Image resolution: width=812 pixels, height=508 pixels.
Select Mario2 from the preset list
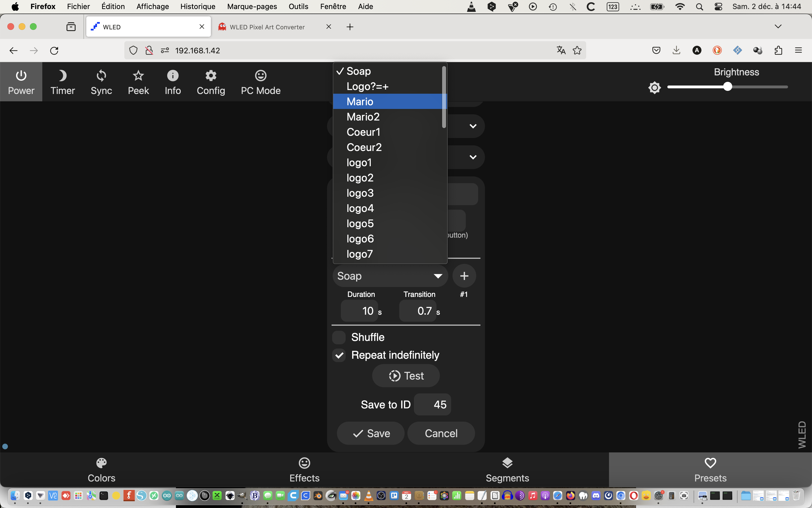pyautogui.click(x=388, y=117)
